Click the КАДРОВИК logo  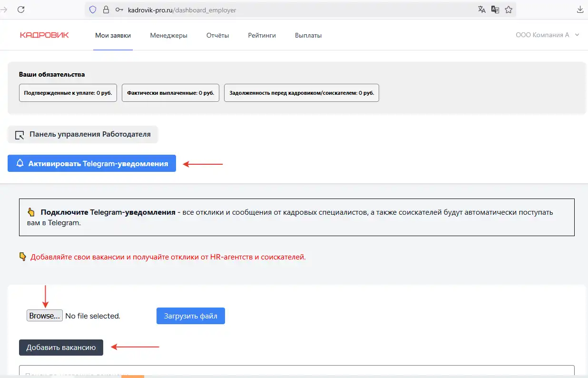pos(44,35)
